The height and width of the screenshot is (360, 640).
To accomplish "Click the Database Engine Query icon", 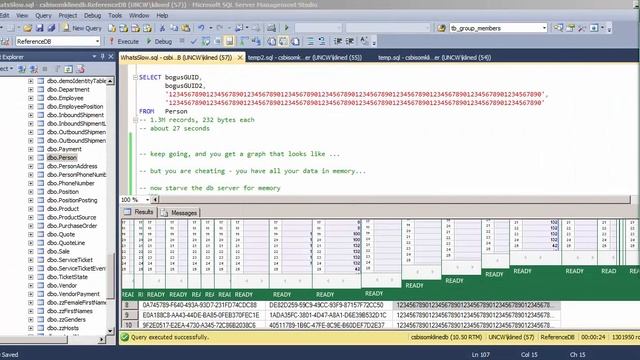I will tap(112, 28).
